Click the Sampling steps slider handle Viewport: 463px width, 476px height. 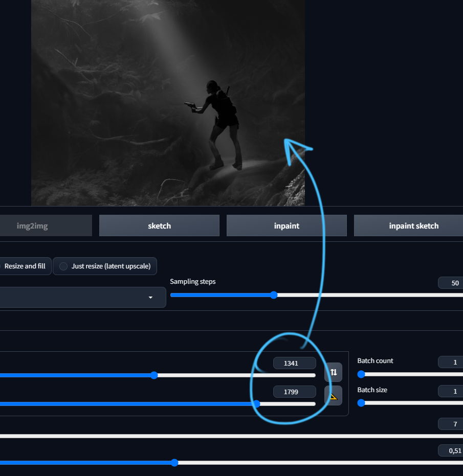[x=274, y=295]
